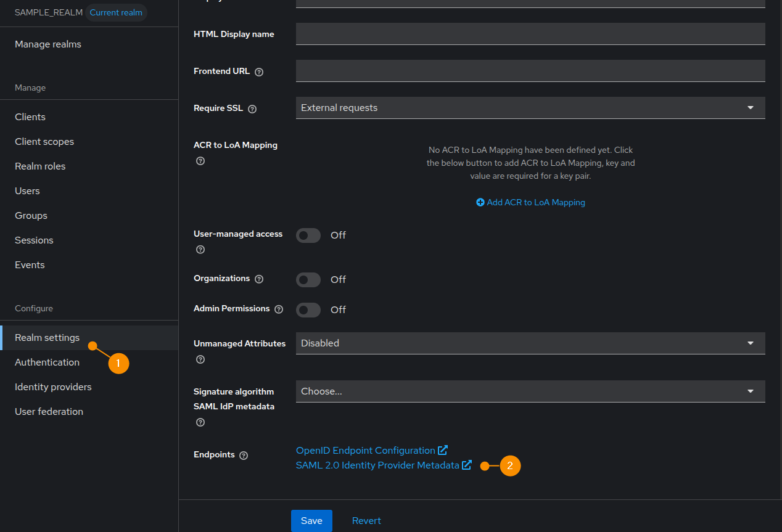Click help icon under User-managed access

point(200,250)
